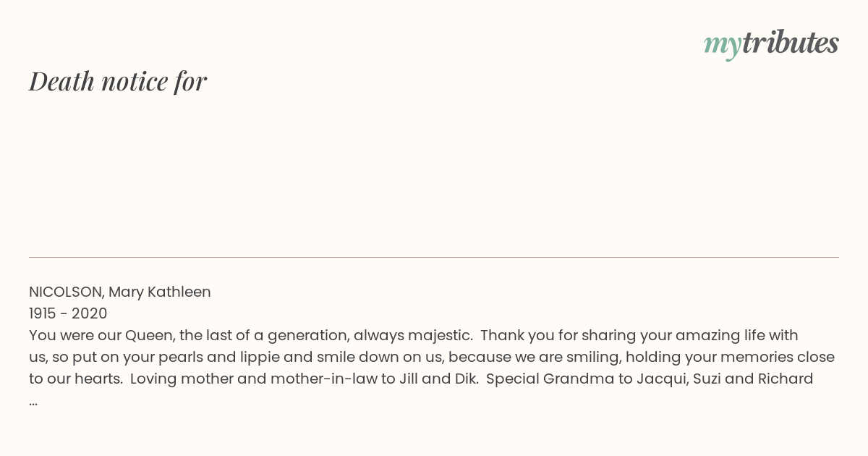This screenshot has width=868, height=456.
Task: Click the death year 2020
Action: [x=90, y=313]
